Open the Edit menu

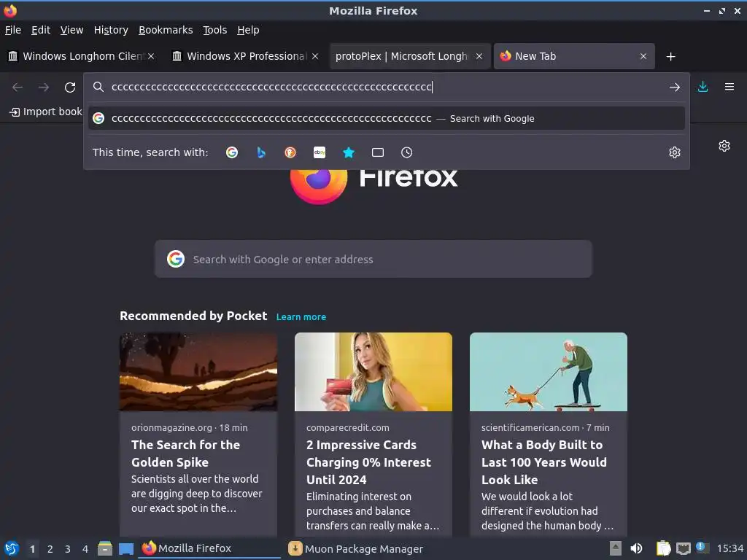41,30
